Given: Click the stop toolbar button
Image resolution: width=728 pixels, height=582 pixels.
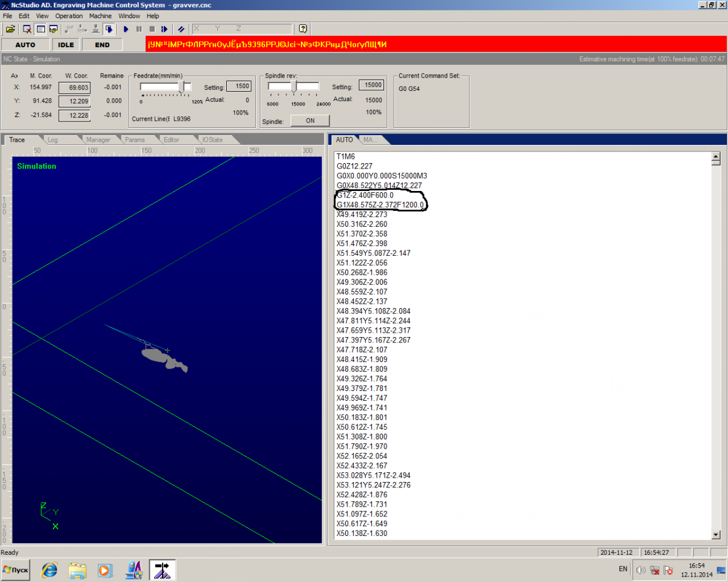Looking at the screenshot, I should 152,28.
